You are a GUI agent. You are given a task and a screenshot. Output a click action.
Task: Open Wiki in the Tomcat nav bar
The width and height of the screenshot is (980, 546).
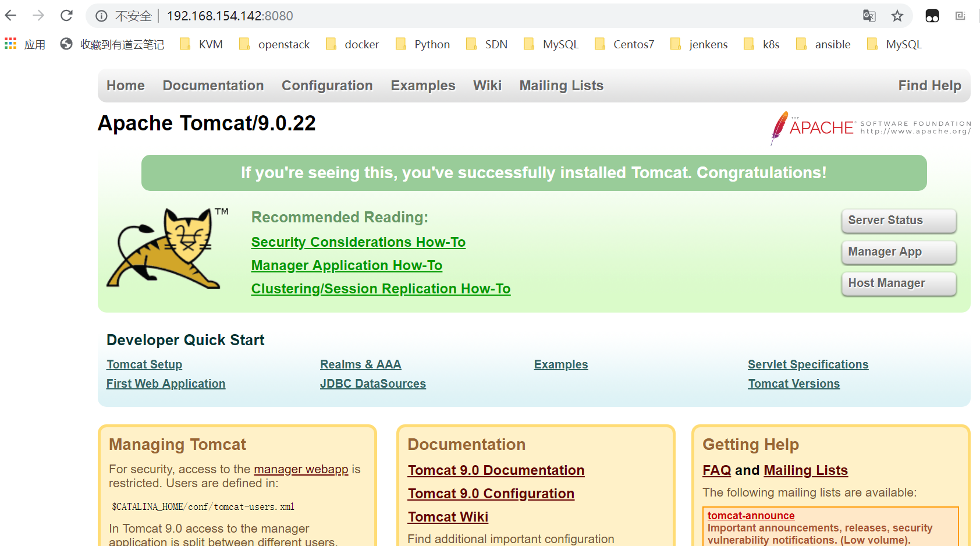pyautogui.click(x=487, y=86)
